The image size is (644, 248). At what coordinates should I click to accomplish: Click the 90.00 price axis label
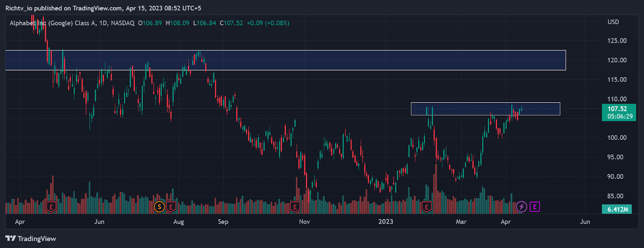tap(615, 177)
